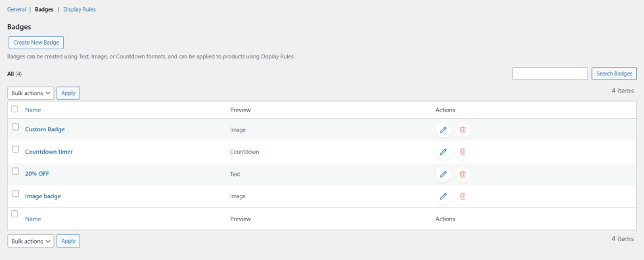This screenshot has width=644, height=260.
Task: Go to the Display Rules tab
Action: point(80,9)
